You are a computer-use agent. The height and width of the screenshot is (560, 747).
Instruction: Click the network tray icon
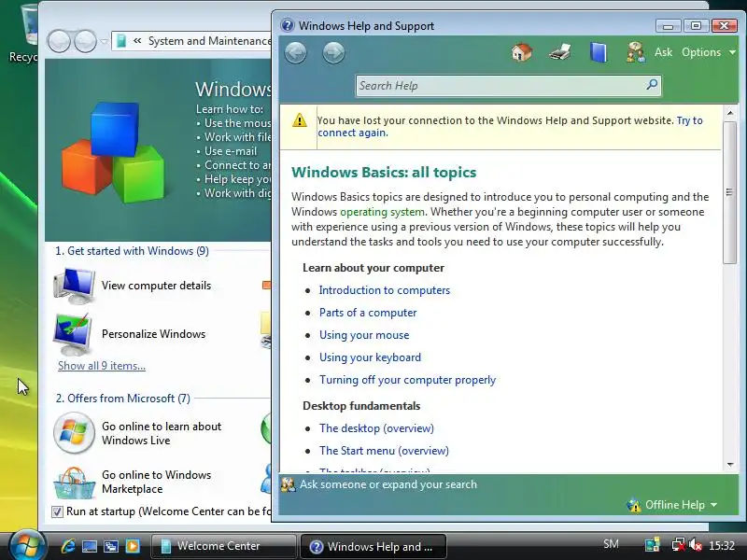[x=679, y=545]
